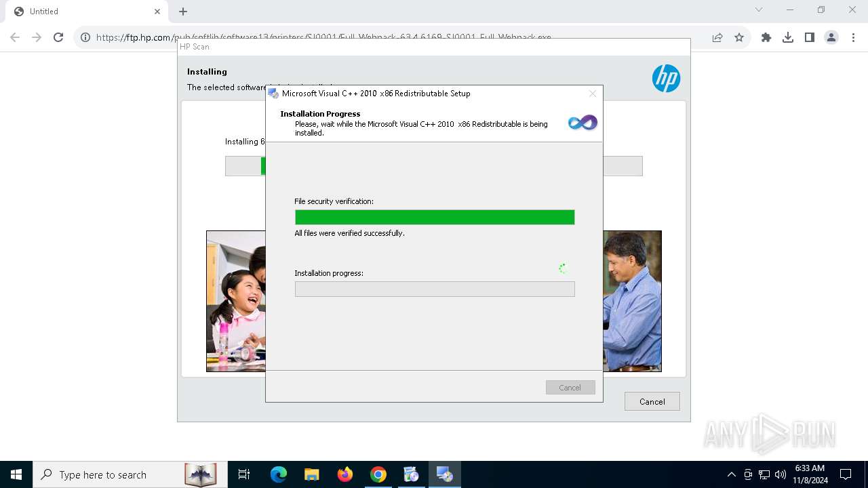Viewport: 868px width, 488px height.
Task: Click the man in blue shirt photo
Action: click(632, 302)
